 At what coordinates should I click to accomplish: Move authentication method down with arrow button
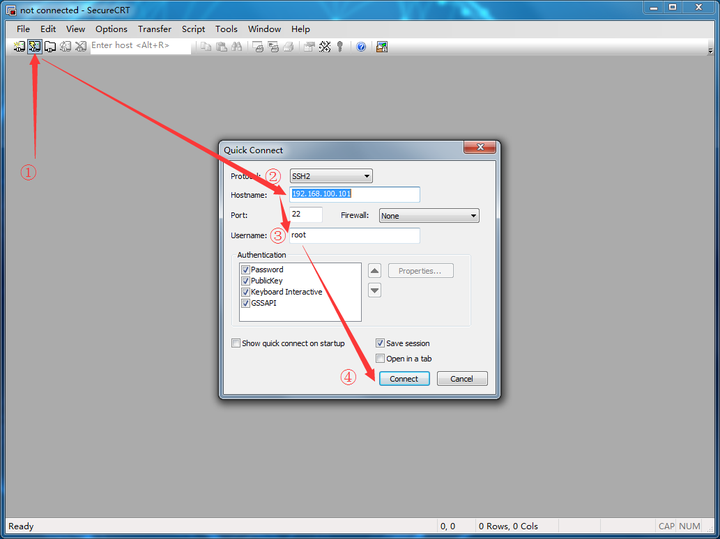click(375, 290)
